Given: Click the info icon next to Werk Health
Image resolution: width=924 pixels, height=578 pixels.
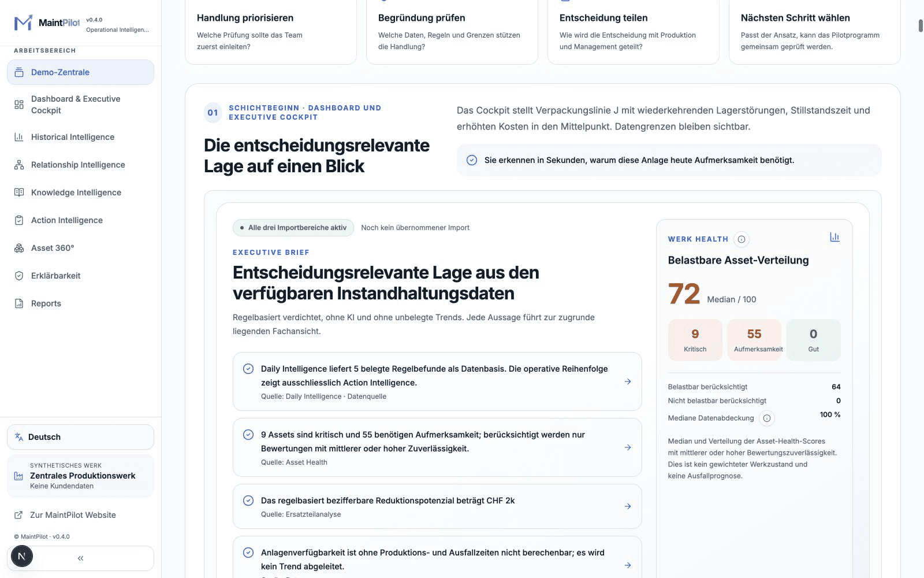Looking at the screenshot, I should (742, 239).
